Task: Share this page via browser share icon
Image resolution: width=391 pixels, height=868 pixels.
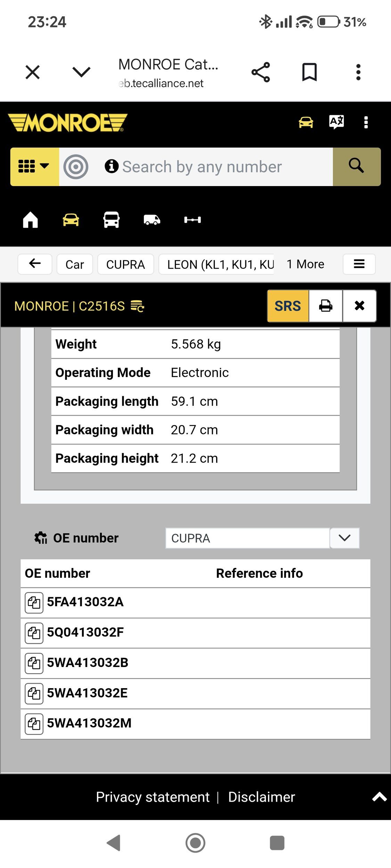Action: click(261, 72)
